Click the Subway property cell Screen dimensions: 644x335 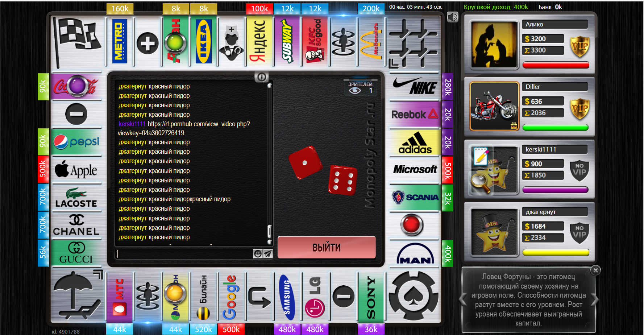287,41
